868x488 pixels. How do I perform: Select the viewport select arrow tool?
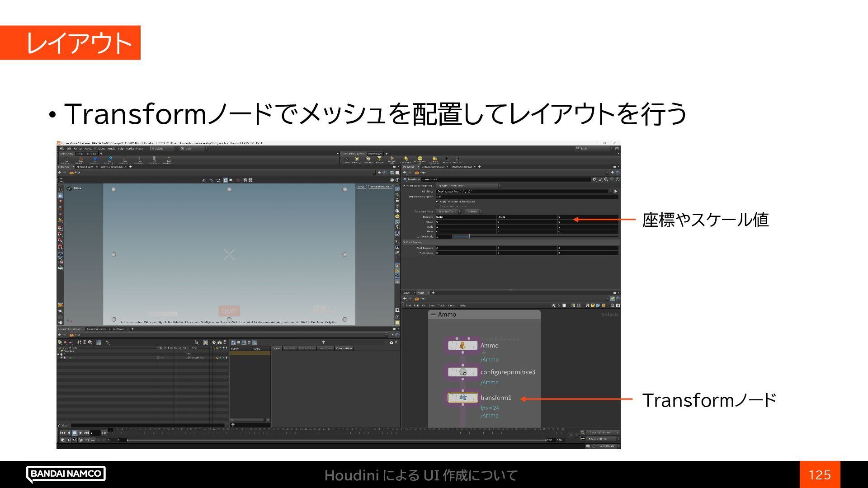(60, 189)
